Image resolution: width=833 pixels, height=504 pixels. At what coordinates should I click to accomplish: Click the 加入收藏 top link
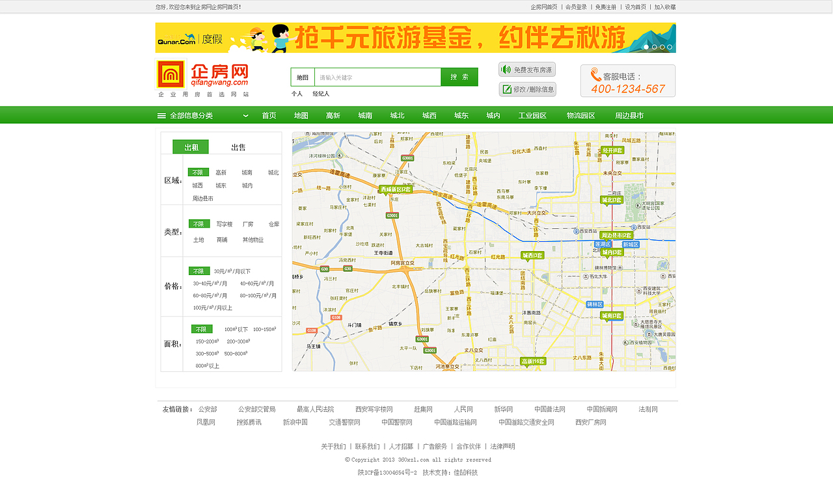pyautogui.click(x=665, y=7)
